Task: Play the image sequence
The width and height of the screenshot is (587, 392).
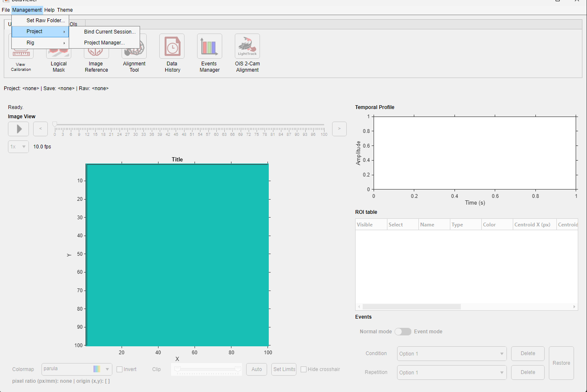Action: (x=18, y=129)
